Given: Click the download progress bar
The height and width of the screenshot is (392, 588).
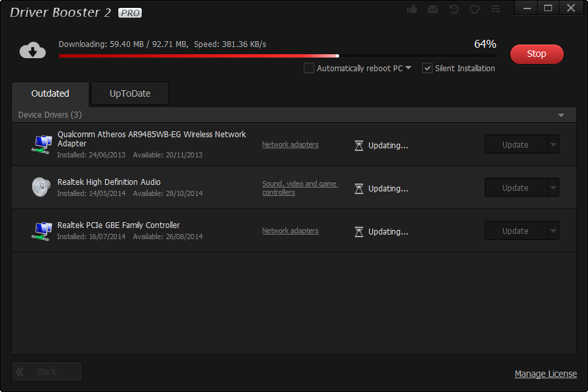Looking at the screenshot, I should [x=277, y=56].
